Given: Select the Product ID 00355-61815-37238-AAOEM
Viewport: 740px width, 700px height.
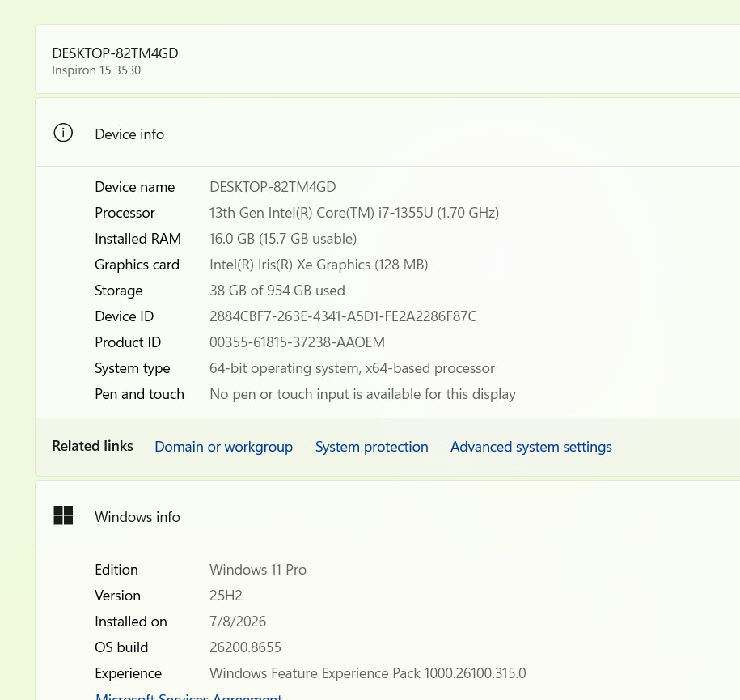Looking at the screenshot, I should (298, 342).
